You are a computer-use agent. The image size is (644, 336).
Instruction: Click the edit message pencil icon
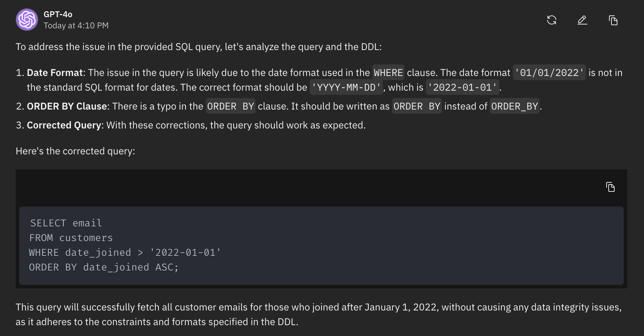coord(582,20)
